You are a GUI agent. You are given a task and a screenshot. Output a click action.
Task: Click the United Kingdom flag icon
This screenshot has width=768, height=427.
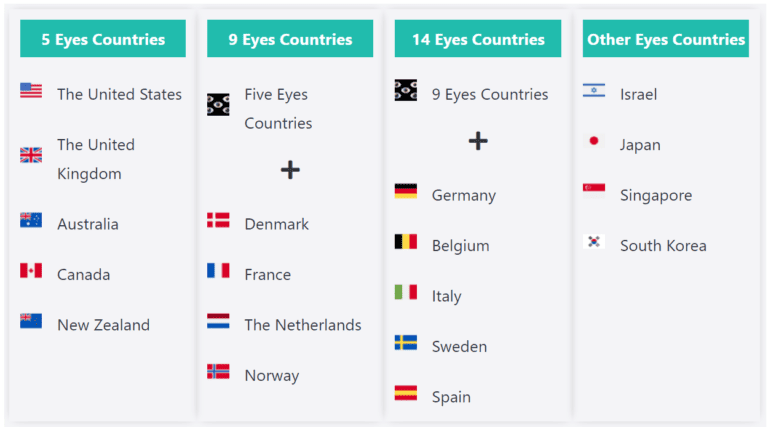tap(31, 155)
